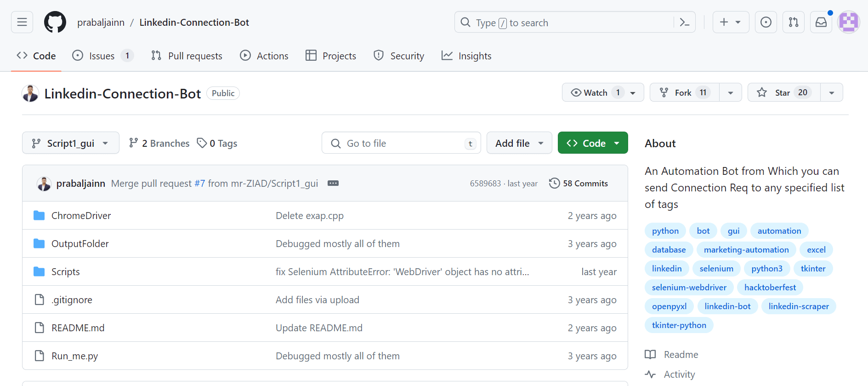This screenshot has height=386, width=868.
Task: Expand commit message ellipsis icon
Action: 333,183
